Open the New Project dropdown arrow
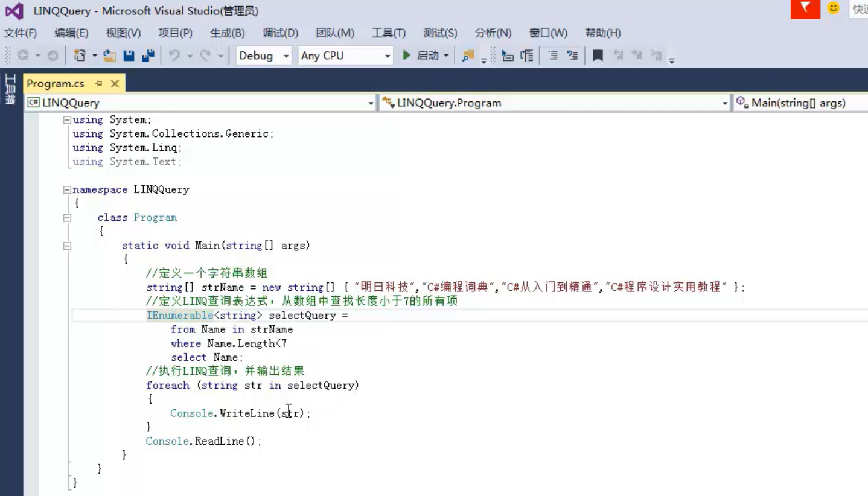 (95, 56)
